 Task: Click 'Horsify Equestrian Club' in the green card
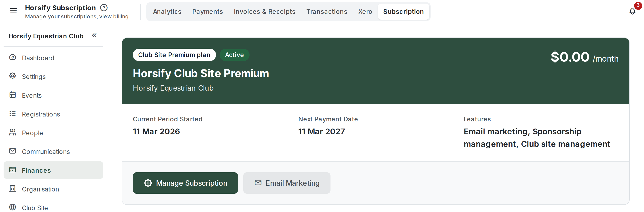pyautogui.click(x=173, y=88)
